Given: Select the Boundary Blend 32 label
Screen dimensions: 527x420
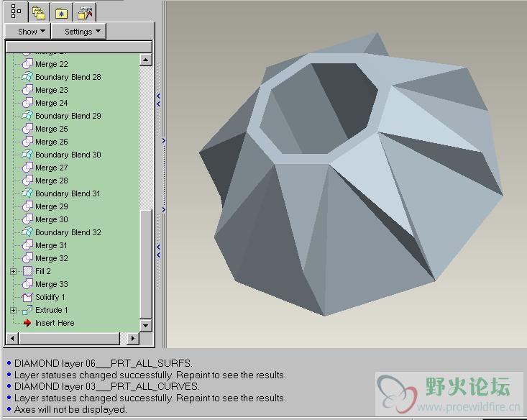Looking at the screenshot, I should pos(68,232).
